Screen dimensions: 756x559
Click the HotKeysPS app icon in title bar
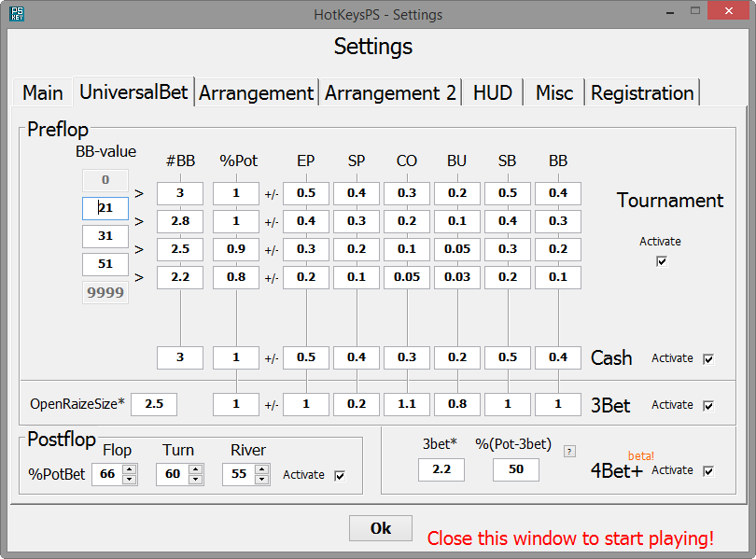[17, 14]
